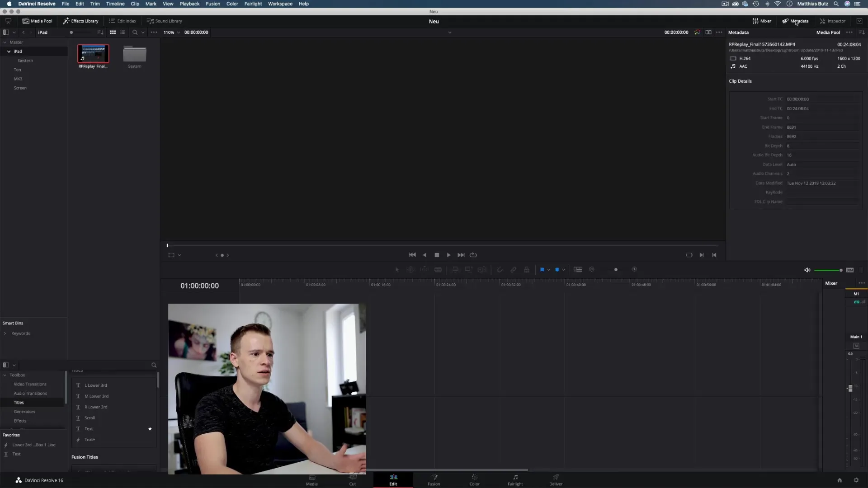Viewport: 868px width, 488px height.
Task: Open marker color dropdown arrow
Action: point(564,270)
